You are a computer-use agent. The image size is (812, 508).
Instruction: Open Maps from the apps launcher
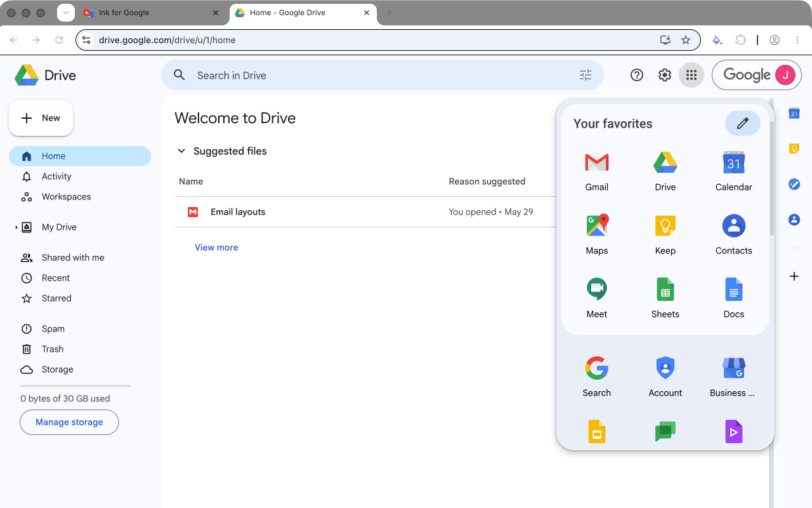(x=597, y=235)
